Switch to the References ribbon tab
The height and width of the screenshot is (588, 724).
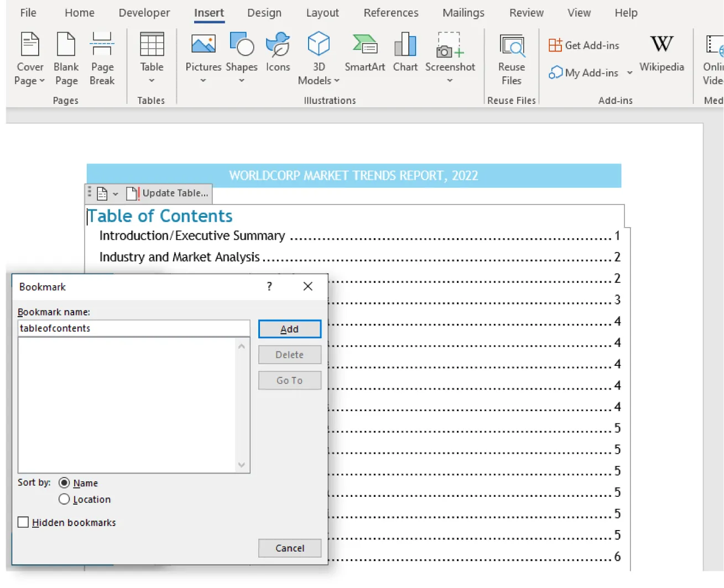390,12
